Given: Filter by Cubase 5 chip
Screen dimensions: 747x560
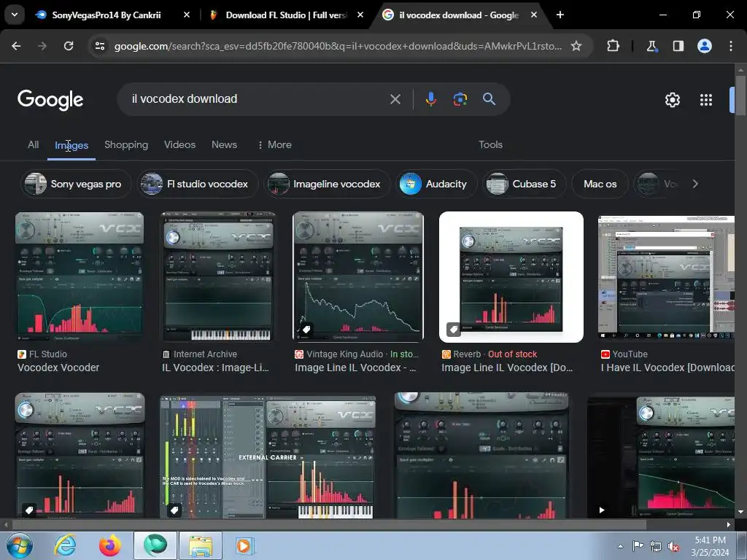Looking at the screenshot, I should click(x=524, y=184).
